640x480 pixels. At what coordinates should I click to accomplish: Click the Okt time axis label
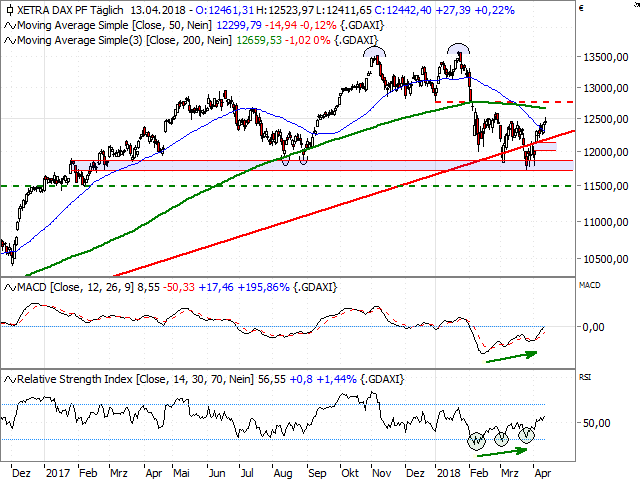click(350, 473)
